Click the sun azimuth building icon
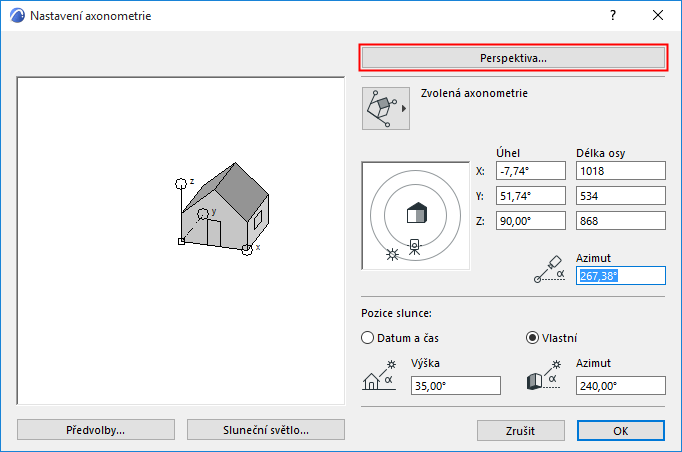Image resolution: width=682 pixels, height=452 pixels. (x=544, y=375)
